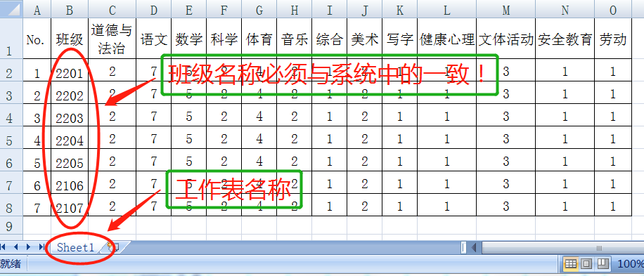Viewport: 644px width, 276px height.
Task: Select cell containing class 2205
Action: click(70, 163)
